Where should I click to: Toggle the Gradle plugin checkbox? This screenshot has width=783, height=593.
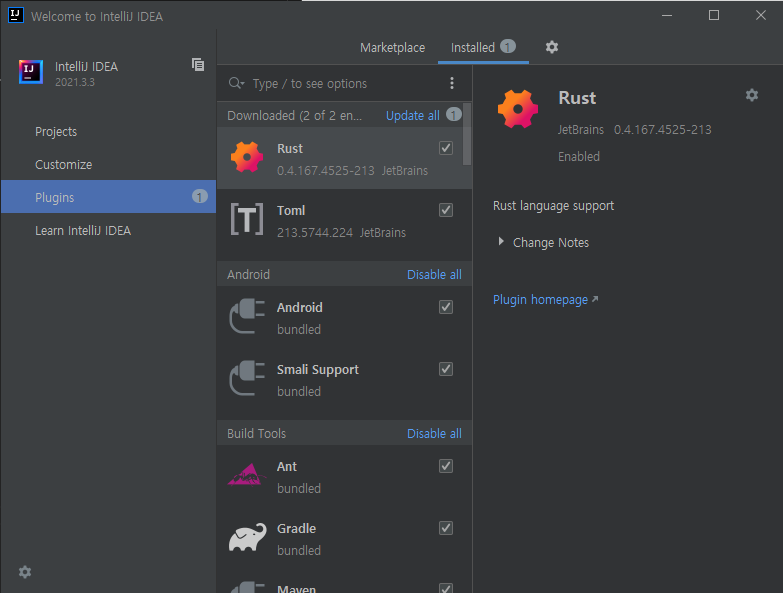(446, 528)
